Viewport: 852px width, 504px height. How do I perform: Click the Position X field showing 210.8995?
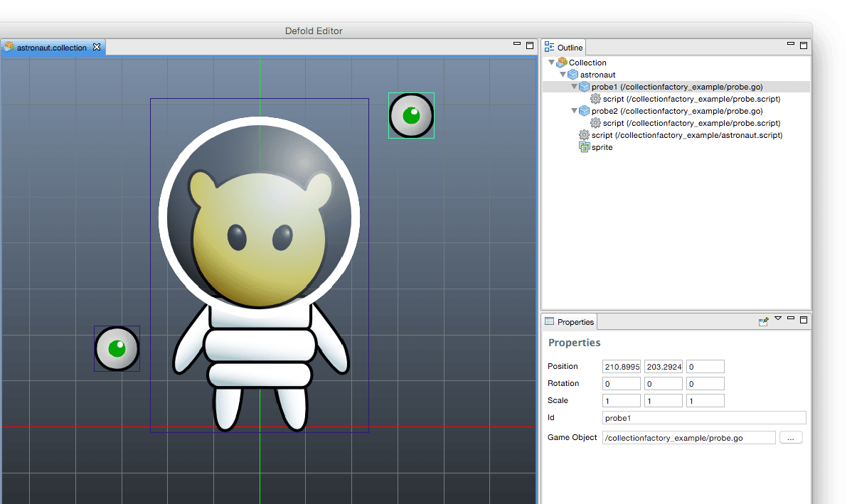tap(622, 367)
